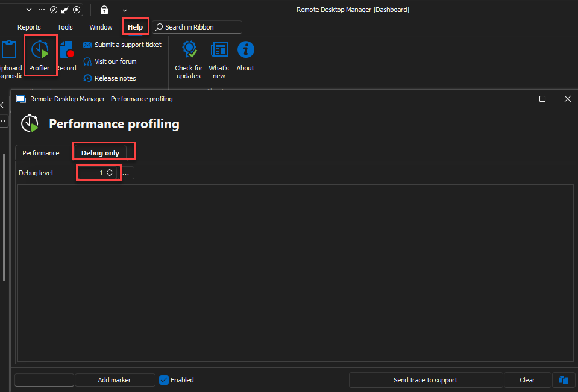Open the Tools ribbon tab
Image resolution: width=578 pixels, height=392 pixels.
tap(65, 27)
